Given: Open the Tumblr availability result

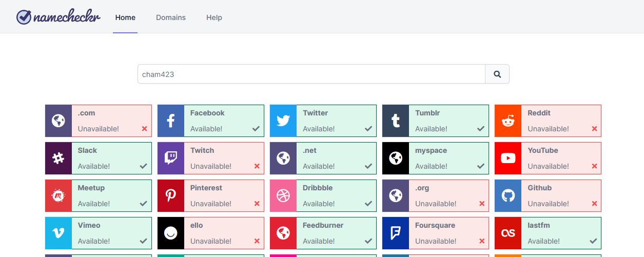Looking at the screenshot, I should (448, 121).
